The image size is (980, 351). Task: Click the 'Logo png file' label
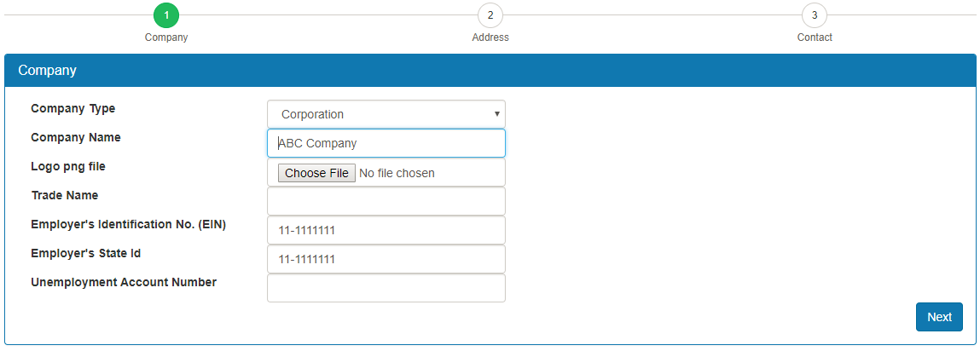(68, 166)
